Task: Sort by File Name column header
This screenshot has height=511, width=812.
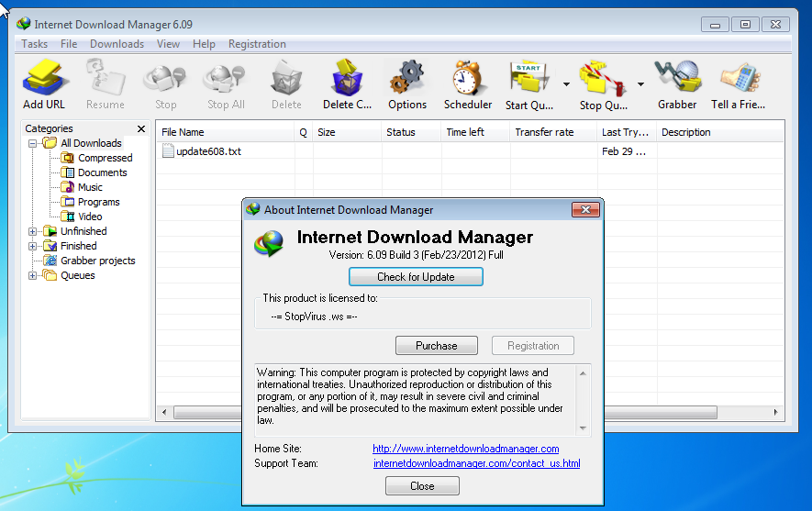Action: (226, 132)
